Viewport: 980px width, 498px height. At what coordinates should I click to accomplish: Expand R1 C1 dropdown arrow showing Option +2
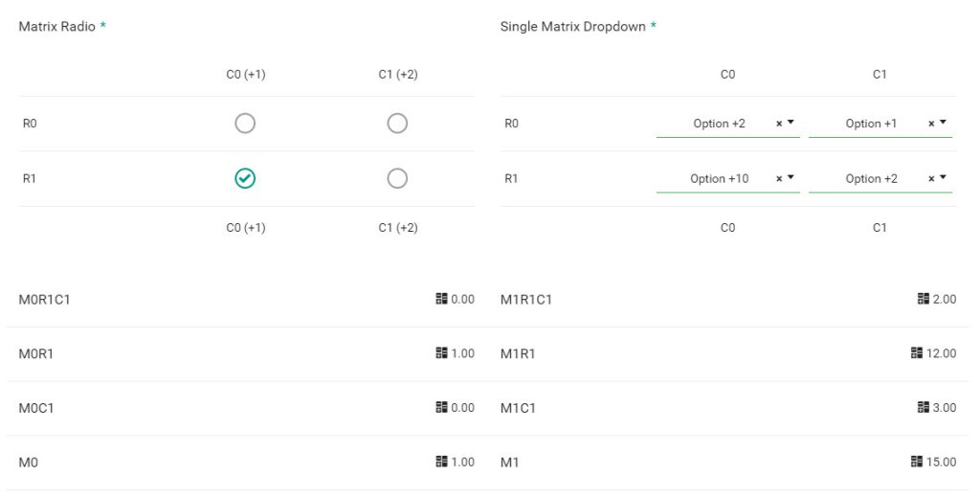tap(943, 178)
